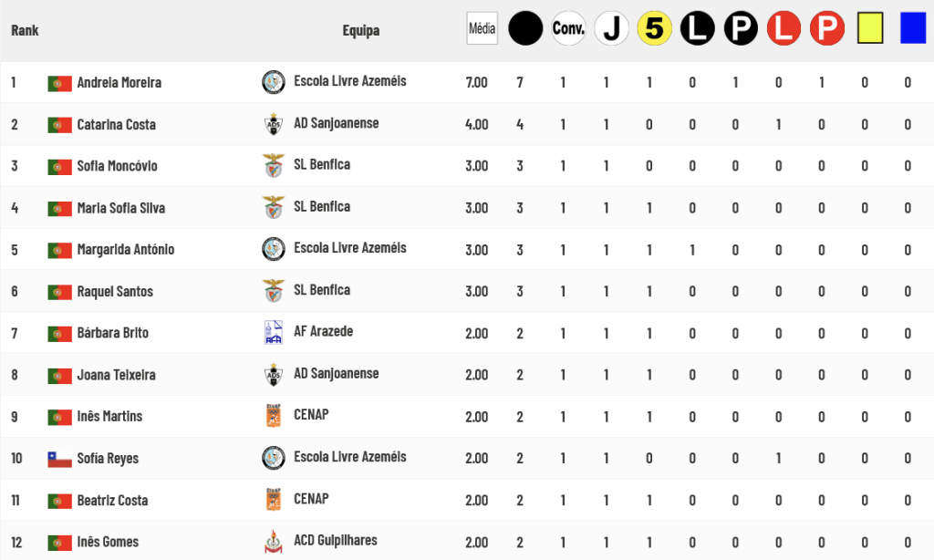
Task: Click the yellow card column header
Action: pyautogui.click(x=870, y=28)
